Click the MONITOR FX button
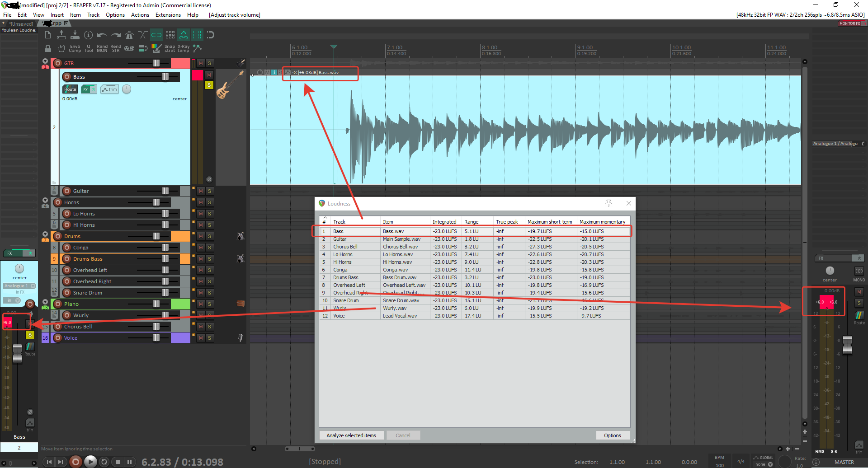The height and width of the screenshot is (468, 868). click(x=850, y=23)
